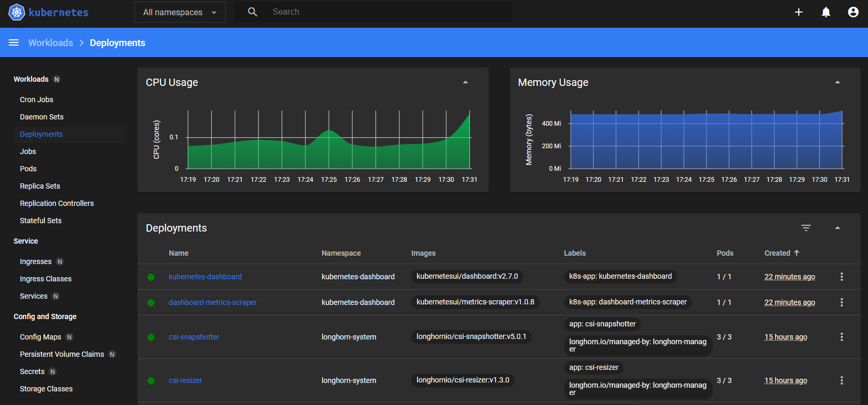Open the hamburger navigation menu

point(14,42)
